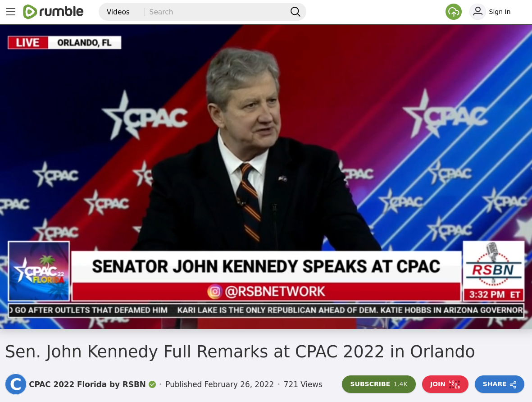Click the user profile avatar icon
The image size is (532, 402).
pos(477,12)
